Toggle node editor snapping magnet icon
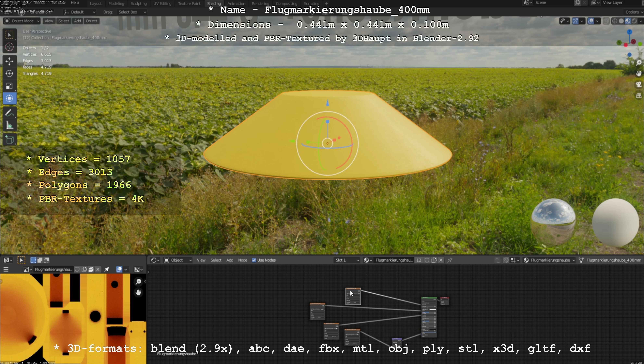 pos(506,260)
